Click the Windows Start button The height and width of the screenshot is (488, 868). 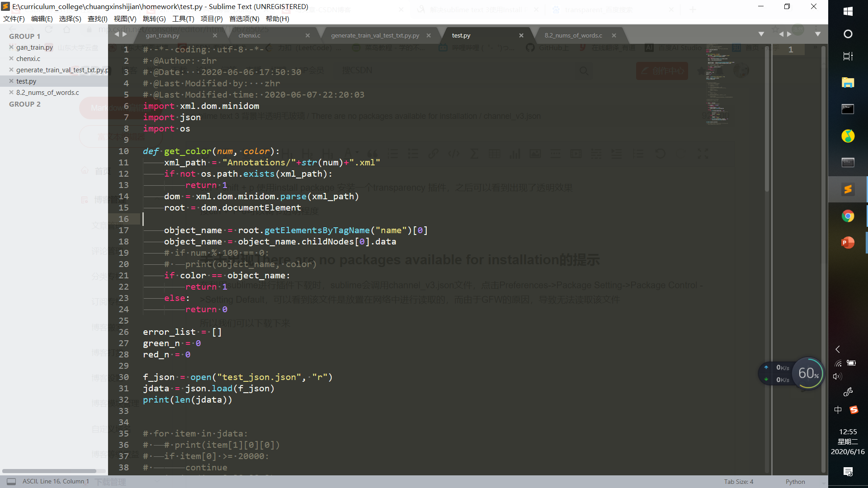848,12
